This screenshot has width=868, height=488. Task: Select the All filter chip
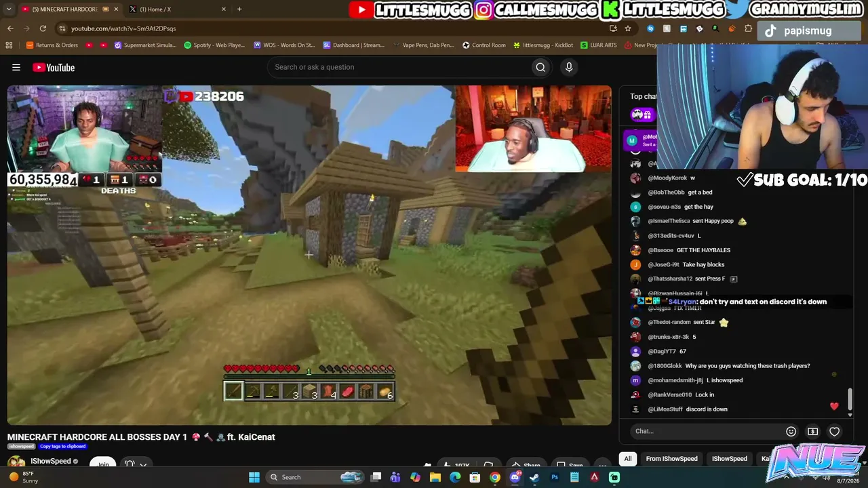628,459
